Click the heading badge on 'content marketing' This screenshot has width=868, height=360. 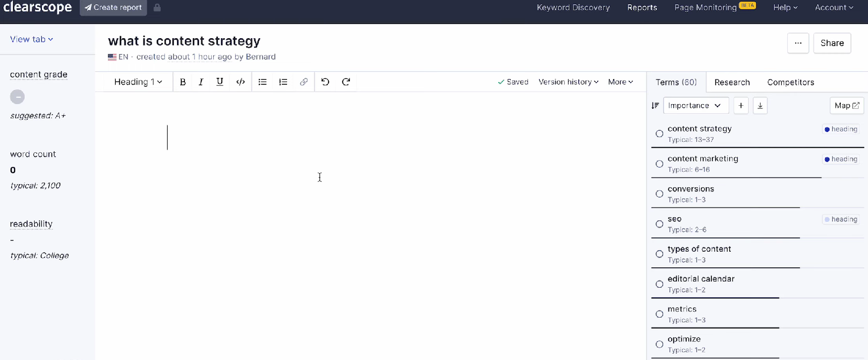pos(841,160)
